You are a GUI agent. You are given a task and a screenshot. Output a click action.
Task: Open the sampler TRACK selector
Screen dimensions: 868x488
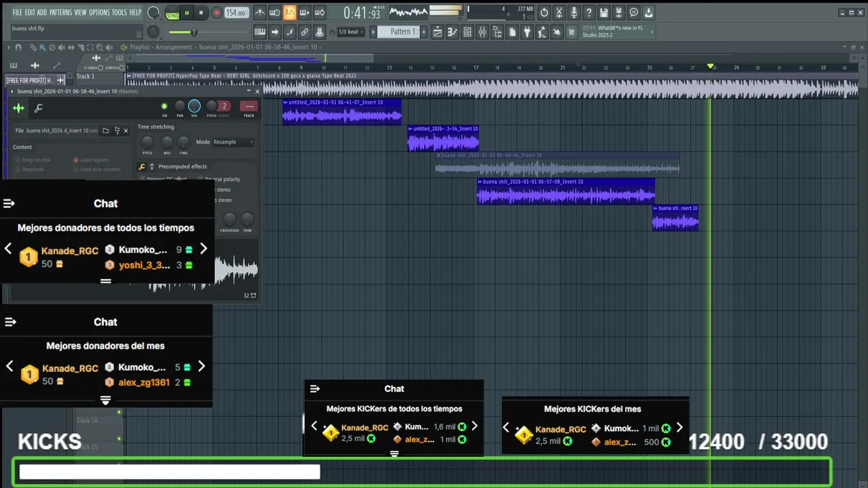click(249, 106)
